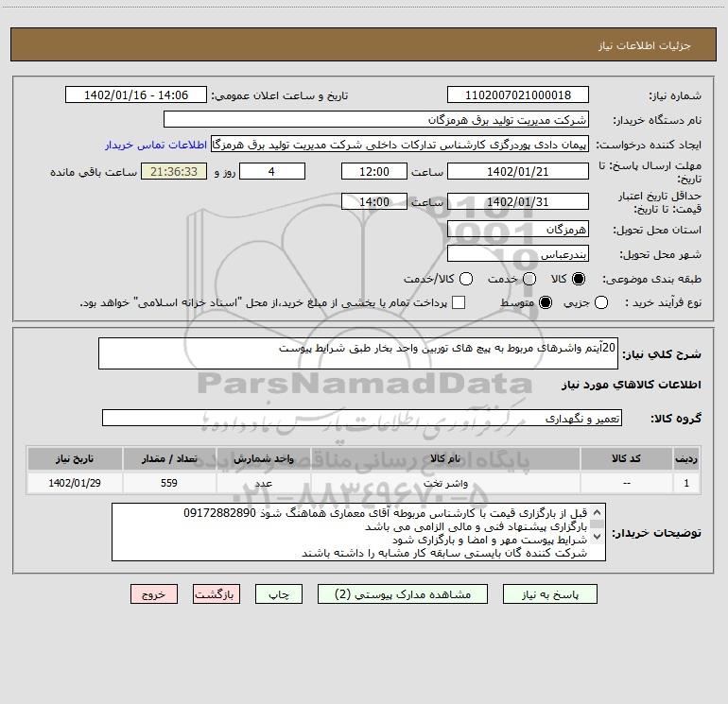Click the شرح کلی نیاز description box
Screen dimensions: 728x704
358,353
